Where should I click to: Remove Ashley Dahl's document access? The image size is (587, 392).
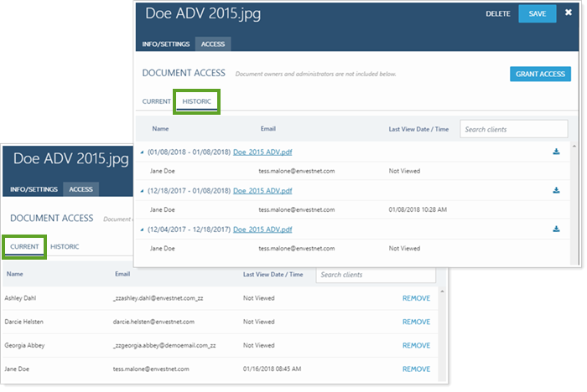pyautogui.click(x=416, y=298)
